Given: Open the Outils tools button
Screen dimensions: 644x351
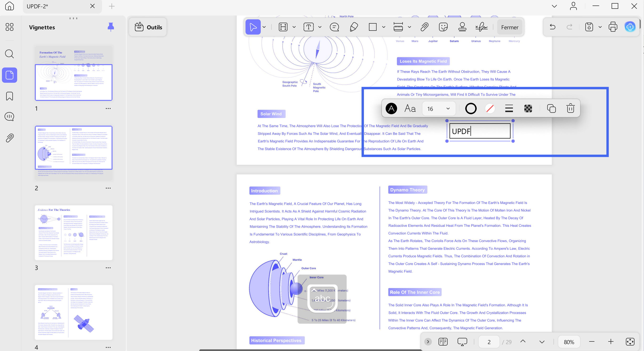Looking at the screenshot, I should point(148,27).
